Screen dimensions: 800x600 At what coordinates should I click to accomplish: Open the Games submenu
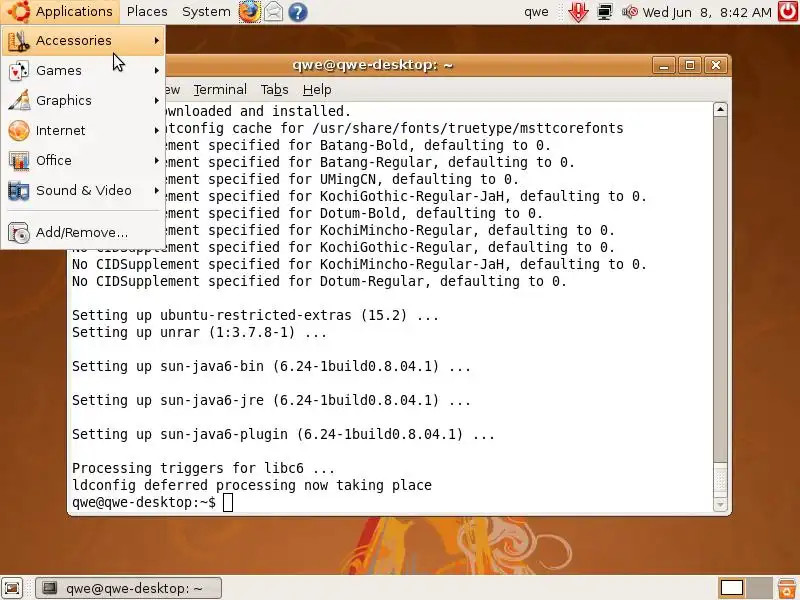[83, 70]
